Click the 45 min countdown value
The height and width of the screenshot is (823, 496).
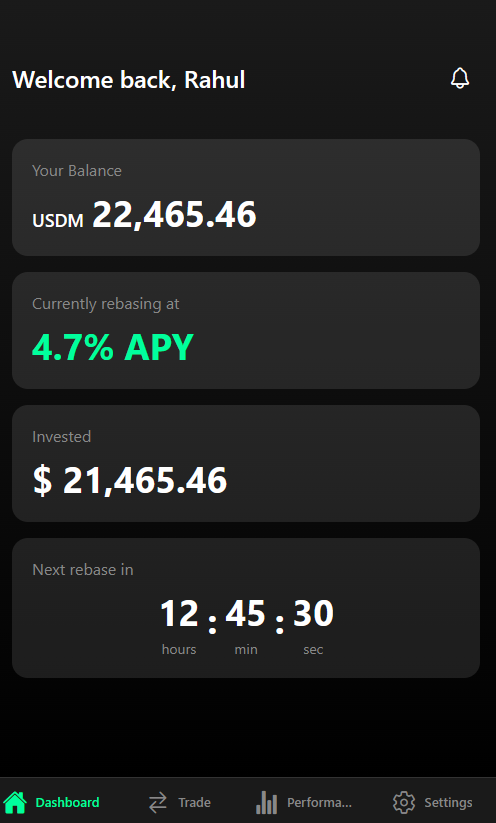click(246, 613)
